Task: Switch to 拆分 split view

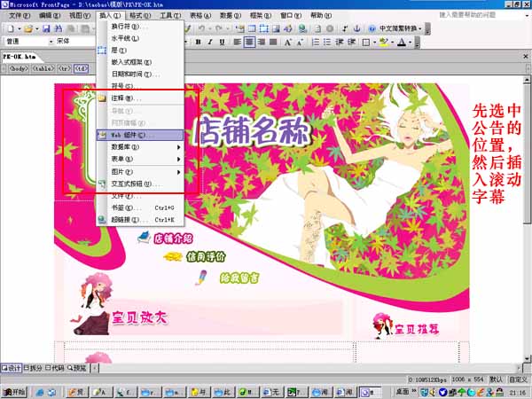Action: [33, 369]
